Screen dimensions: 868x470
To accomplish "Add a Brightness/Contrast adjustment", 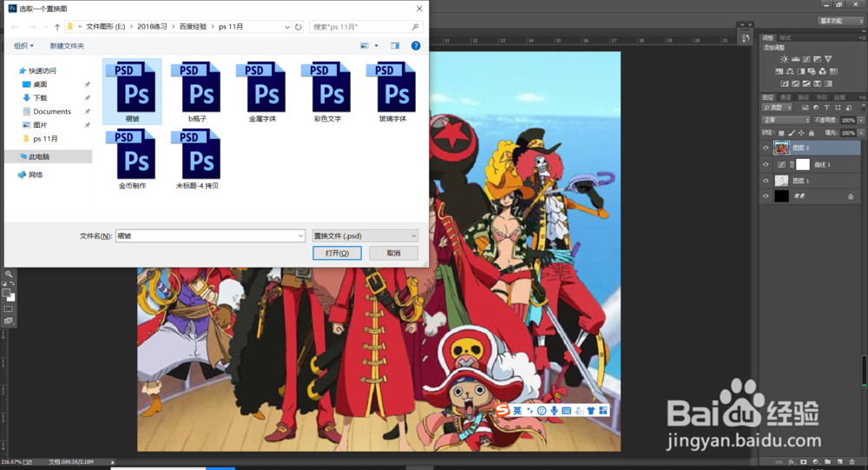I will click(785, 59).
